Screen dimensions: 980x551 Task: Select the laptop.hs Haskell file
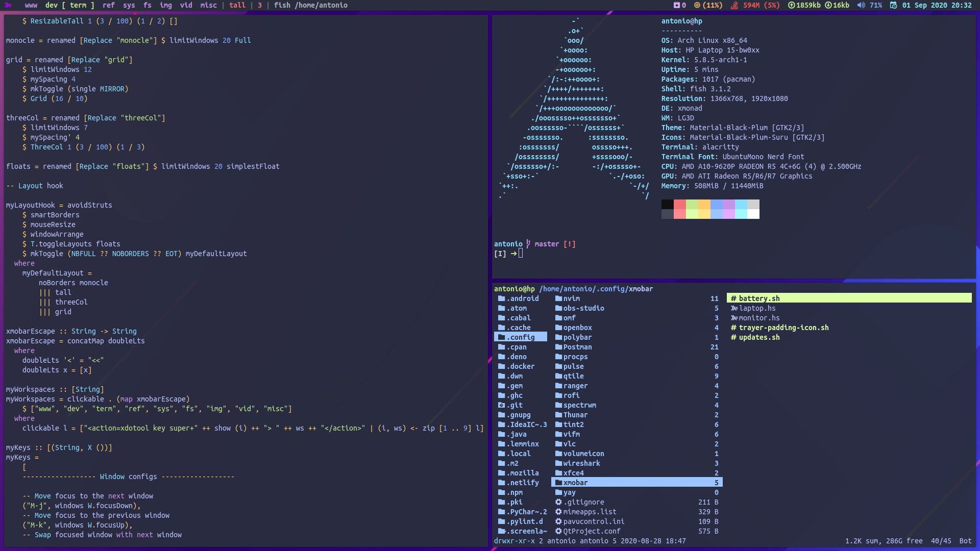click(x=757, y=308)
